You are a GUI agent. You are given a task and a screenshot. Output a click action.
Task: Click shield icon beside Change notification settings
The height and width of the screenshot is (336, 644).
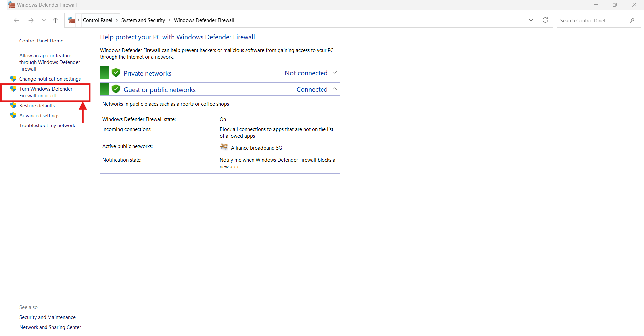(13, 79)
